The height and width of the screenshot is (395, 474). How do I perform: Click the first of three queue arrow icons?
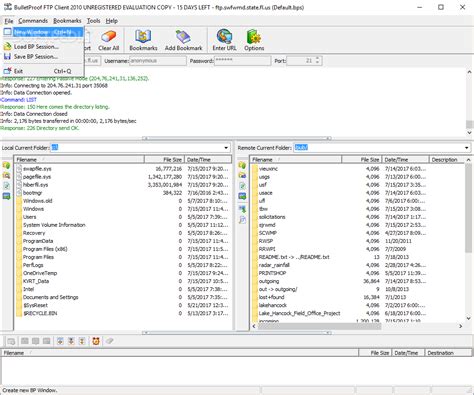60,341
